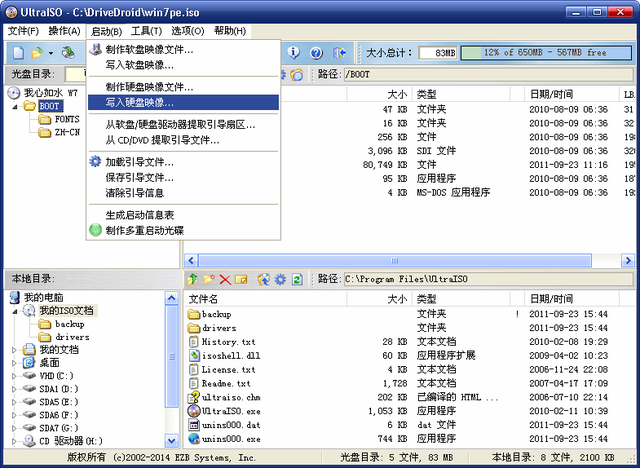The image size is (640, 468).
Task: Open the 操作(A) menu
Action: pos(64,31)
